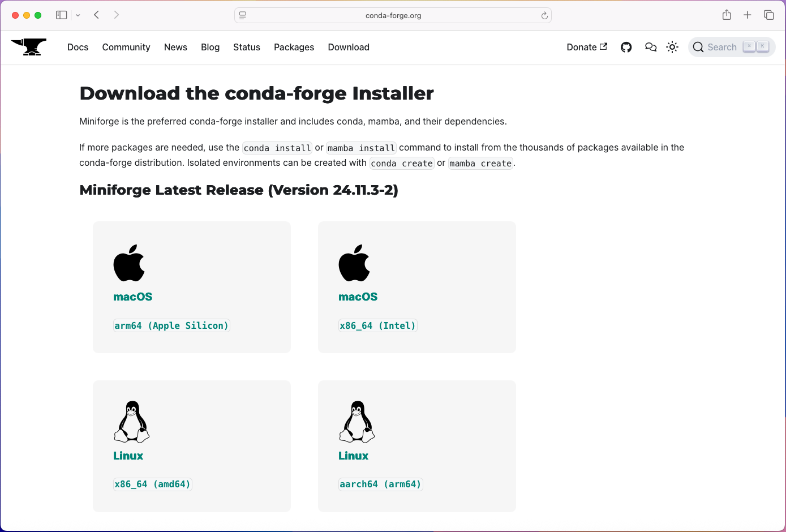Open the Download nav item
The image size is (786, 532).
tap(349, 48)
